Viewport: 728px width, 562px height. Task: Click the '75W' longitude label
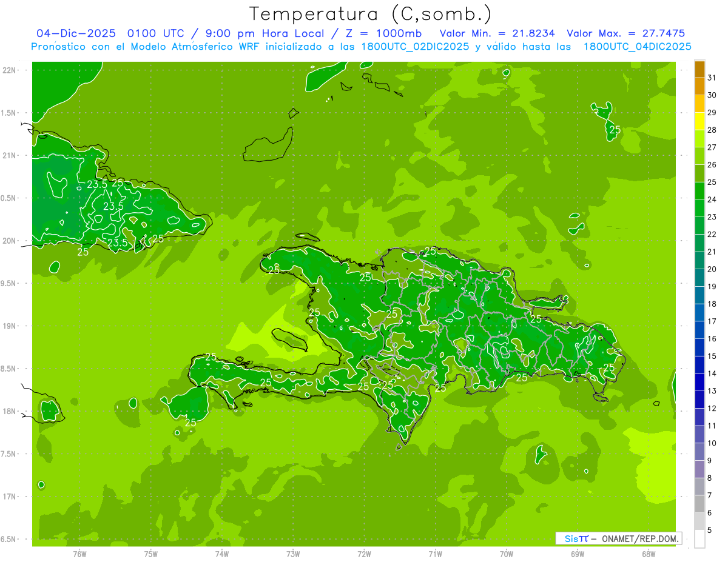tap(150, 554)
